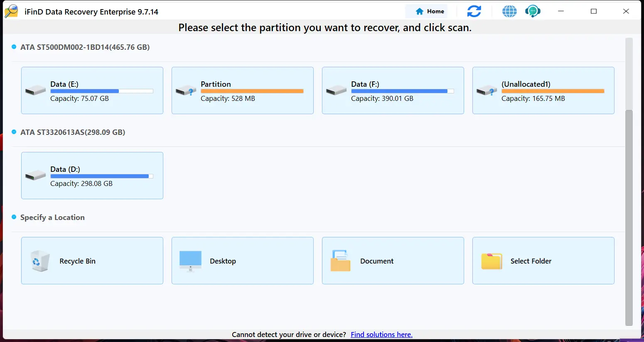The height and width of the screenshot is (342, 644).
Task: Click the ATA ST3320613AS disk heading
Action: pyautogui.click(x=73, y=132)
